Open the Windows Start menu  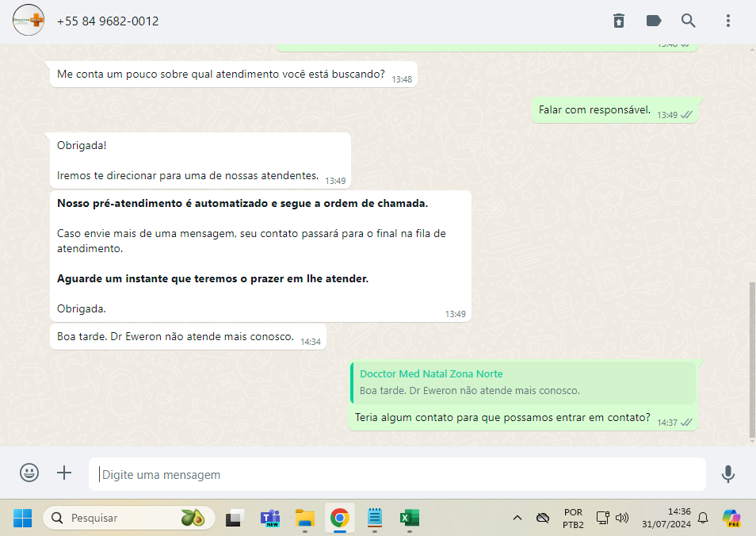point(22,518)
